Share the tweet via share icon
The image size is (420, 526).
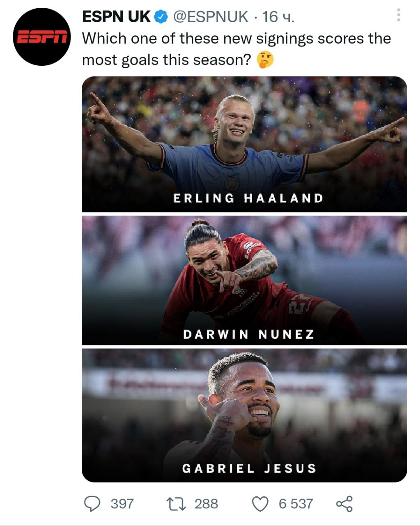pyautogui.click(x=344, y=503)
